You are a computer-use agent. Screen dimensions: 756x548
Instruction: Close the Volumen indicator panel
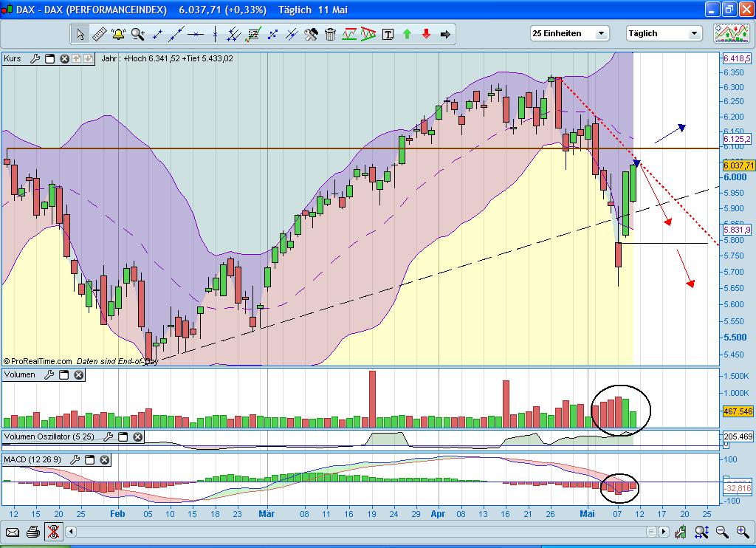click(78, 375)
